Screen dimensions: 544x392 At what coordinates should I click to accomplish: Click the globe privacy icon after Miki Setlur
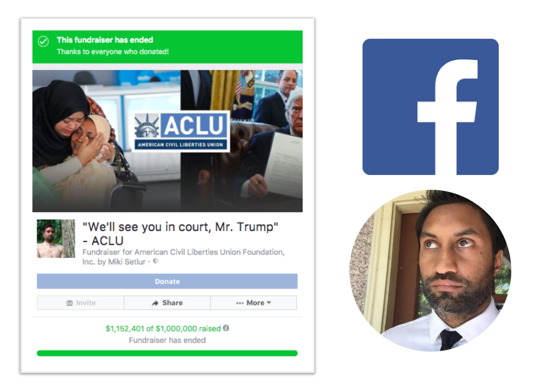(156, 261)
